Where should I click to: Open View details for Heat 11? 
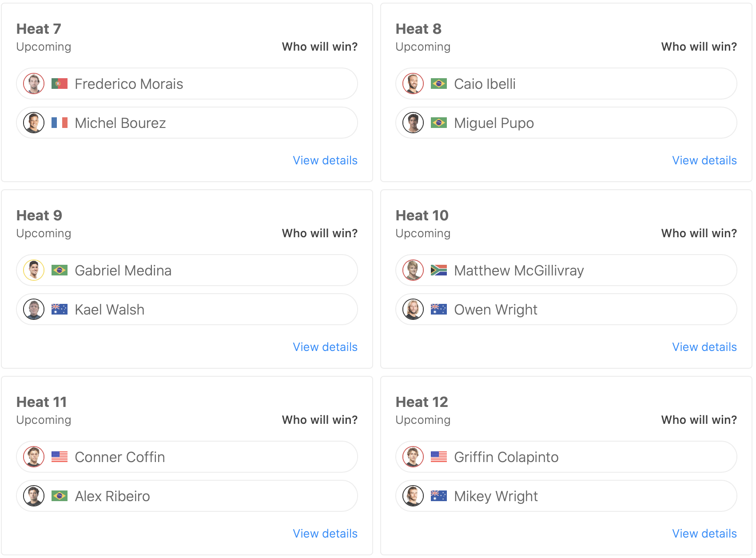point(325,534)
